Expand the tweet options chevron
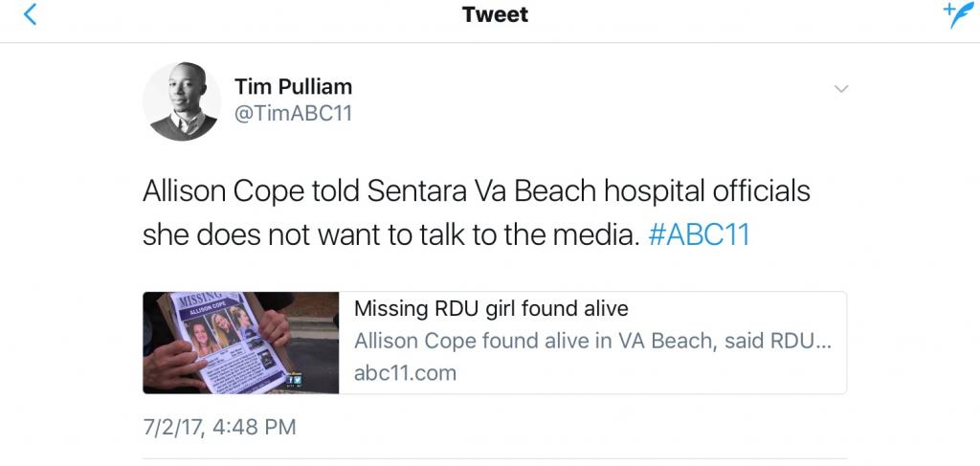 [x=841, y=89]
